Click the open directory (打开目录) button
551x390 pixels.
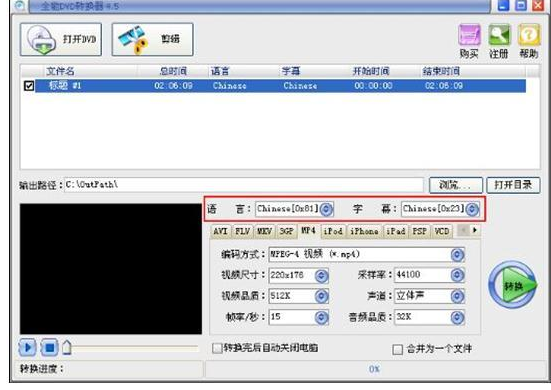[x=513, y=185]
